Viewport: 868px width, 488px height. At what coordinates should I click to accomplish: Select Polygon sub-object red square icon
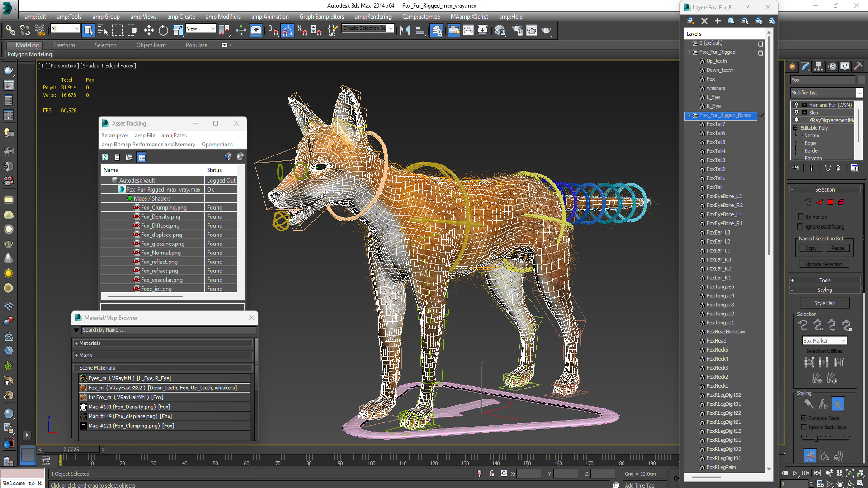click(x=830, y=202)
